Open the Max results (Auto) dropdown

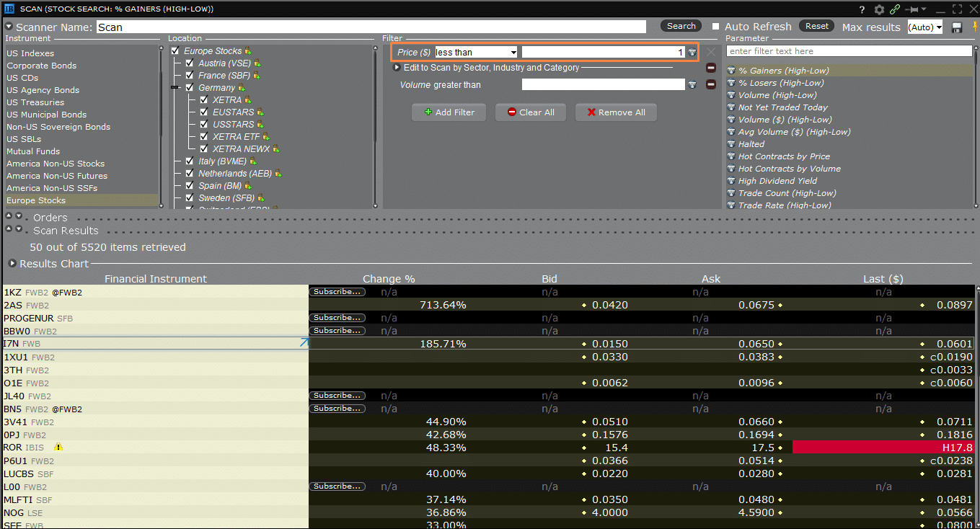tap(925, 27)
